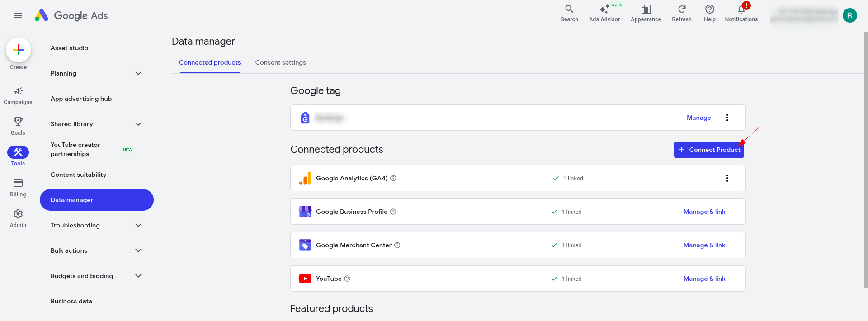Click the account avatar R

coord(850,15)
